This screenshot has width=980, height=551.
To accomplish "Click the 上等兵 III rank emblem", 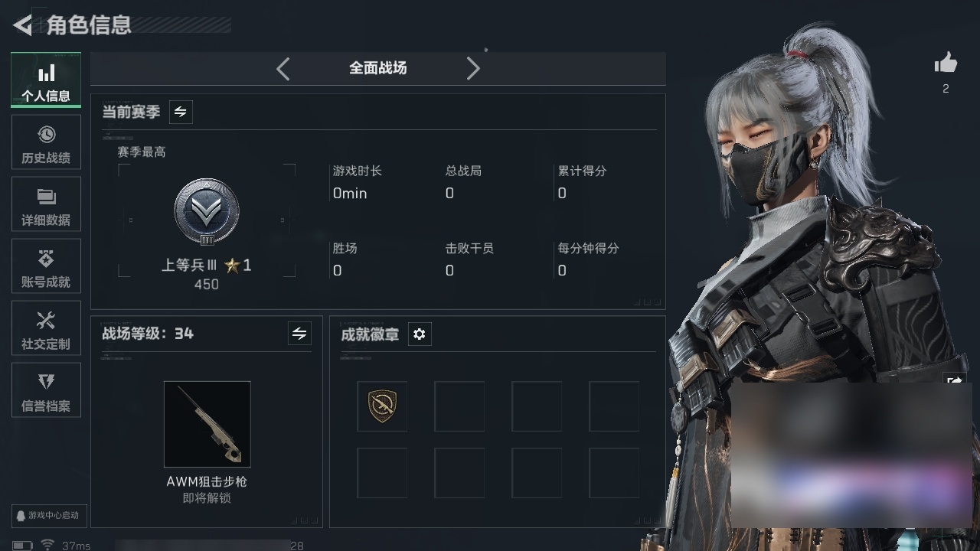I will (207, 212).
